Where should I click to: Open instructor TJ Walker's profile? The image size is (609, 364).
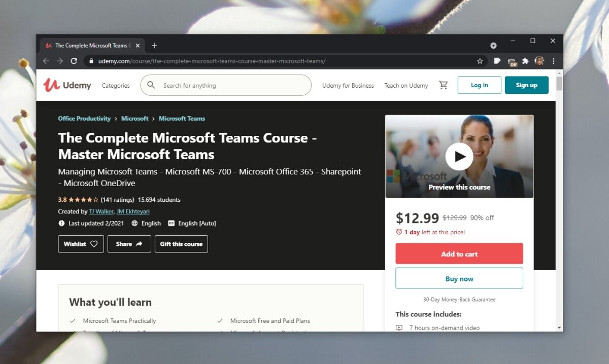point(101,211)
